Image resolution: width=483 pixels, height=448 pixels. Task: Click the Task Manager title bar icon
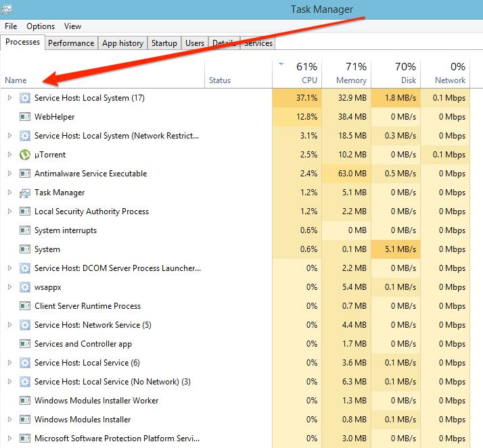pyautogui.click(x=5, y=9)
